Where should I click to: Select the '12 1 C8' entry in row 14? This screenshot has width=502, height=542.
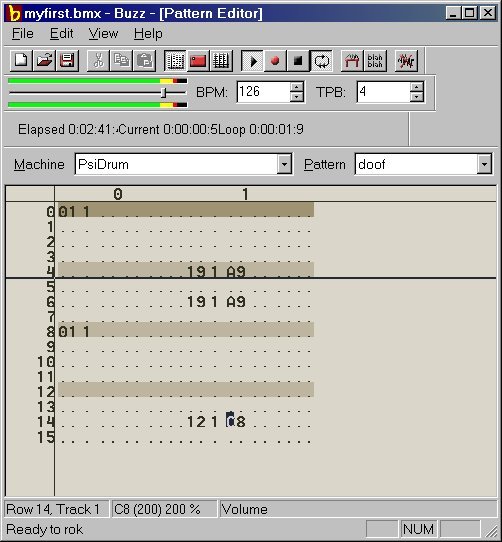tap(216, 422)
